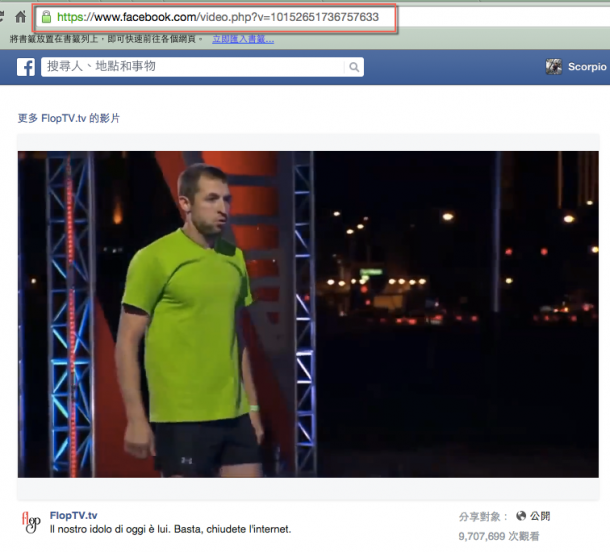The height and width of the screenshot is (552, 610).
Task: Select the browser address bar URL
Action: tap(218, 17)
